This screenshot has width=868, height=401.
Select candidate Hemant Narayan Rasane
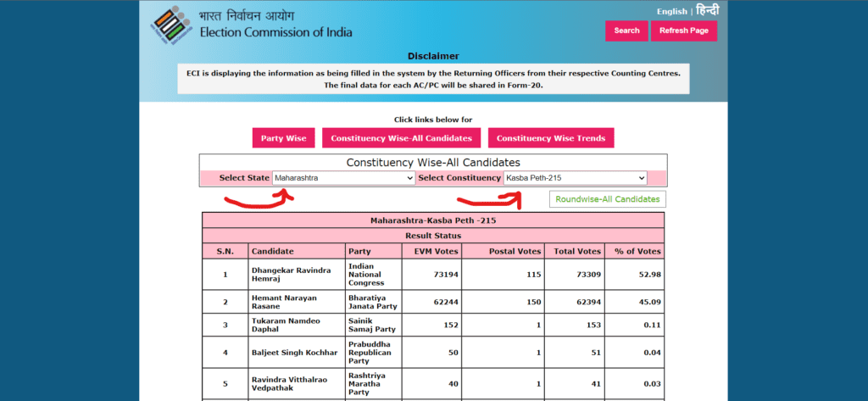pyautogui.click(x=285, y=302)
